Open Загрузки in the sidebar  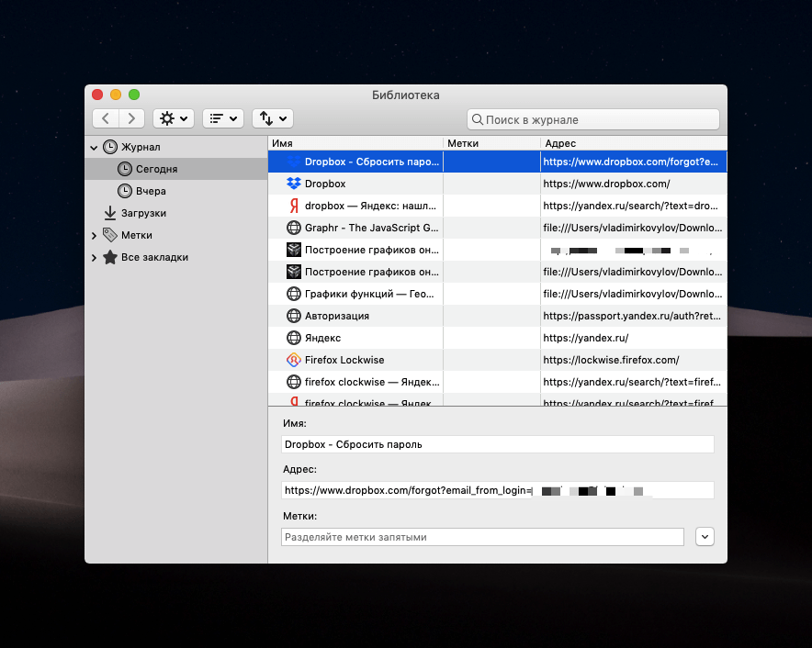click(176, 213)
